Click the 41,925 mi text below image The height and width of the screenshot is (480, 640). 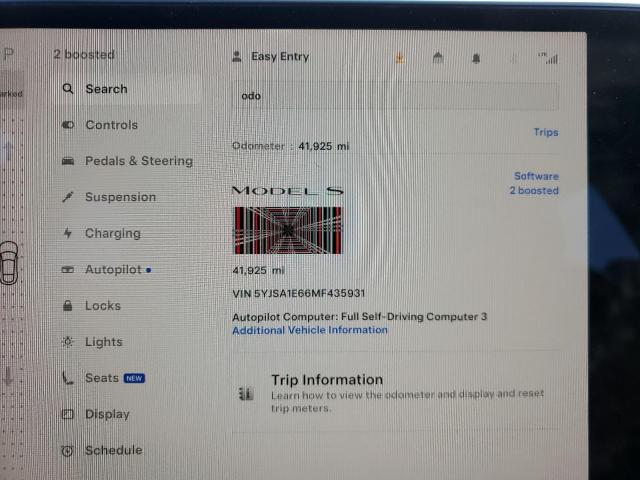pos(258,270)
